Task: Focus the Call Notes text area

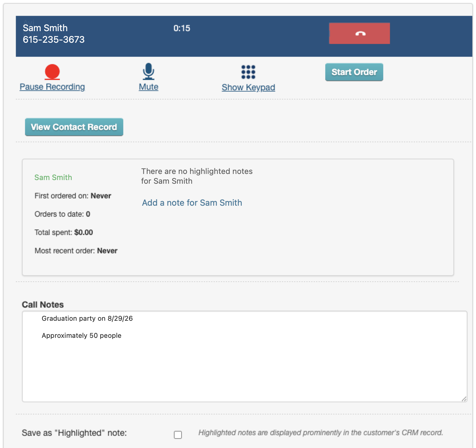Action: click(x=245, y=356)
